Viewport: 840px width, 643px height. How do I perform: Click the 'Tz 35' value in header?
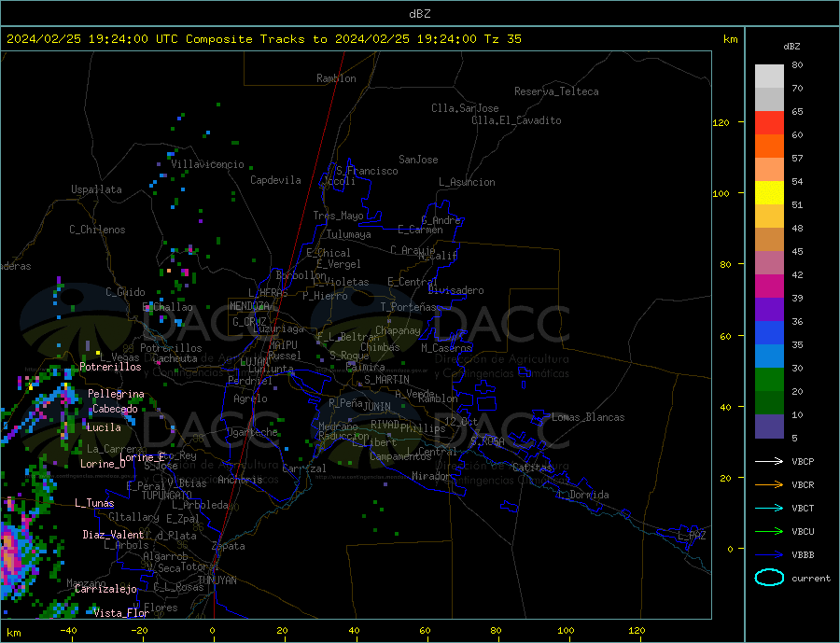[503, 39]
